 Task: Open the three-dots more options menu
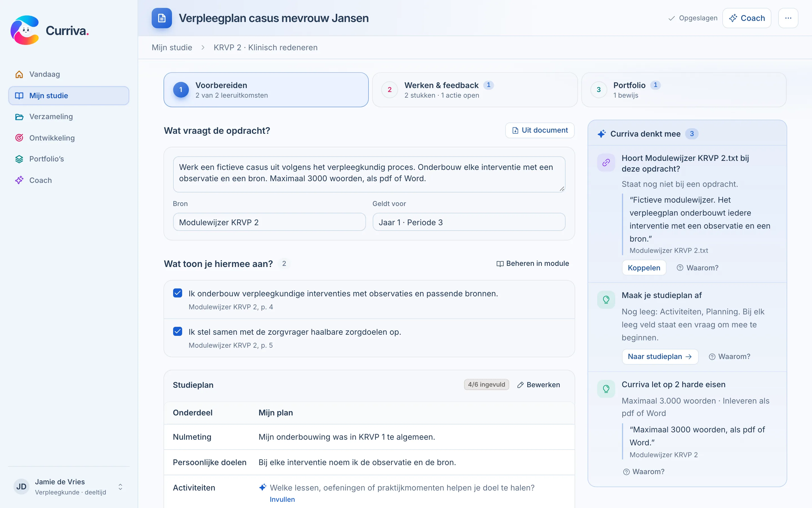point(788,18)
